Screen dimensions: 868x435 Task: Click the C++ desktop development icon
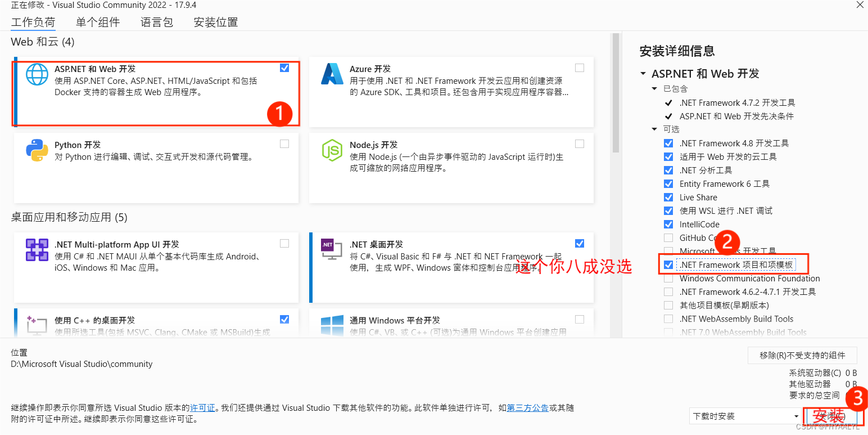click(37, 325)
